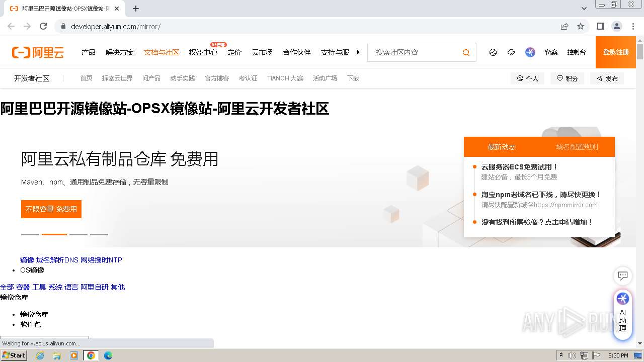The image size is (644, 362).
Task: Select second carousel indicator bar
Action: click(x=54, y=234)
